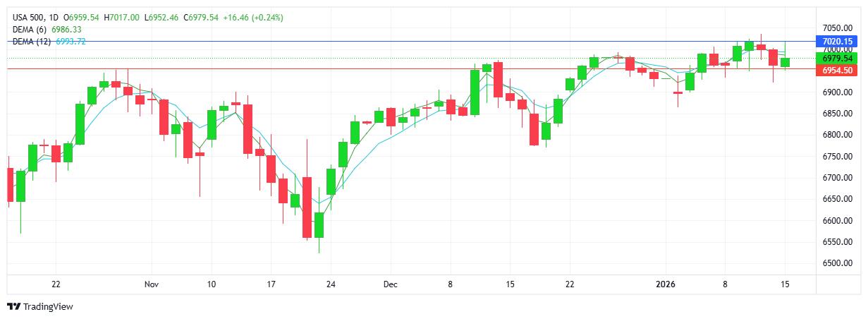Viewport: 868px width, 319px height.
Task: Click the most recent green candle
Action: click(785, 63)
